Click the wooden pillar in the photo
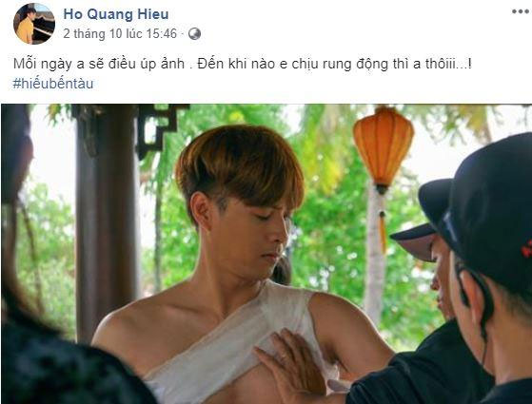532x404 pixels. click(107, 221)
